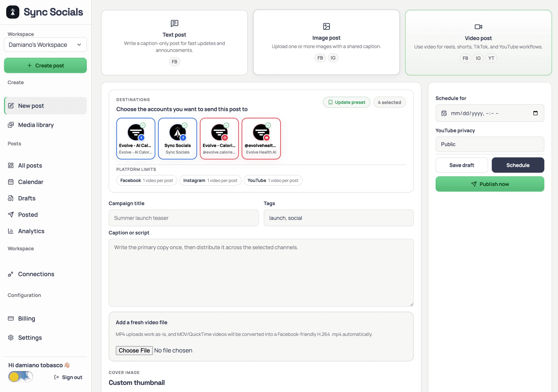This screenshot has width=558, height=392.
Task: Select the Text post type
Action: coord(174,42)
